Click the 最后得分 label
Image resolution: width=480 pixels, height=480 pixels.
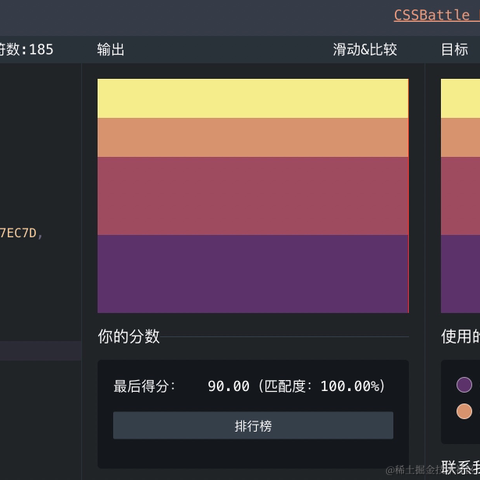click(144, 386)
